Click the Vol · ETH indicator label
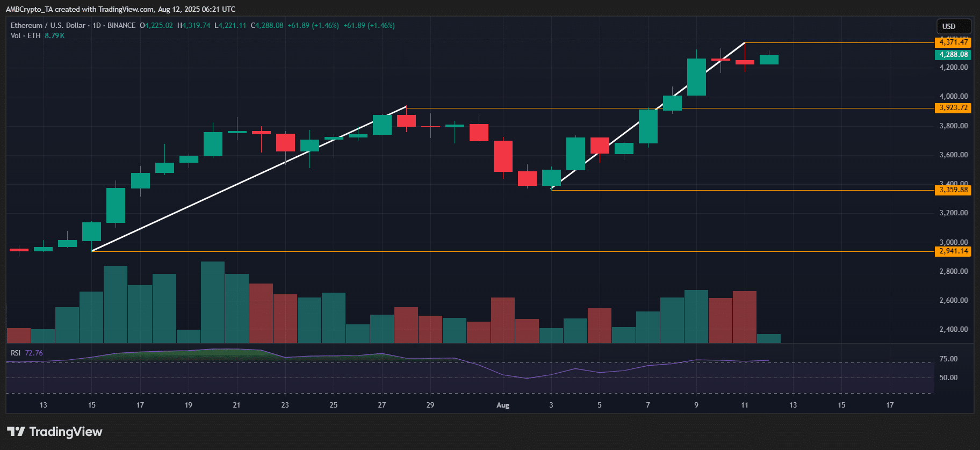This screenshot has height=450, width=980. [25, 35]
